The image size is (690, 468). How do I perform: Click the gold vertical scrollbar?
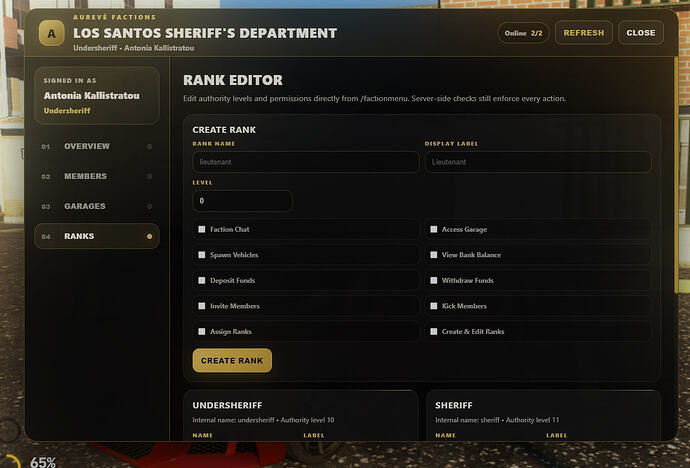click(676, 175)
